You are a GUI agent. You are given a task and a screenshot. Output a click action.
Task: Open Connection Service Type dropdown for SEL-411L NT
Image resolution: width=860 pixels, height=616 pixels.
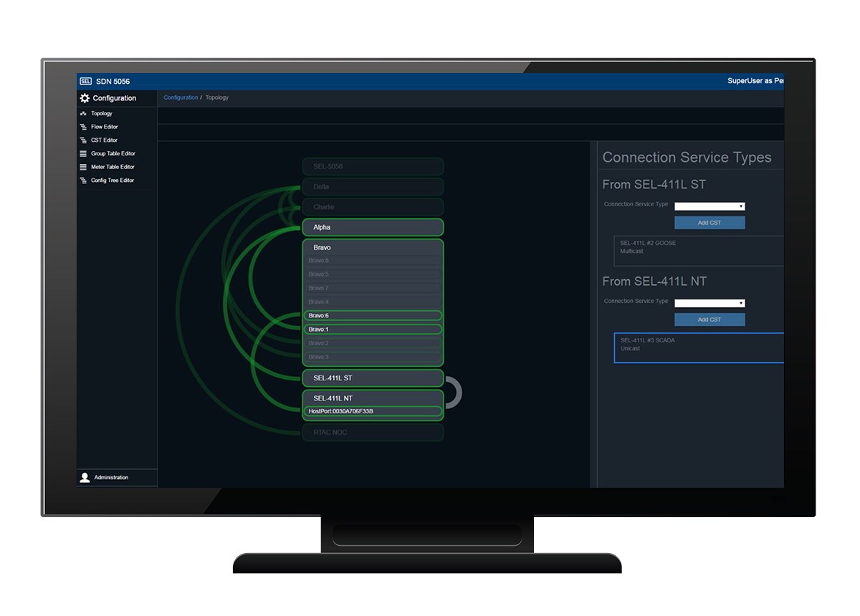click(x=709, y=303)
